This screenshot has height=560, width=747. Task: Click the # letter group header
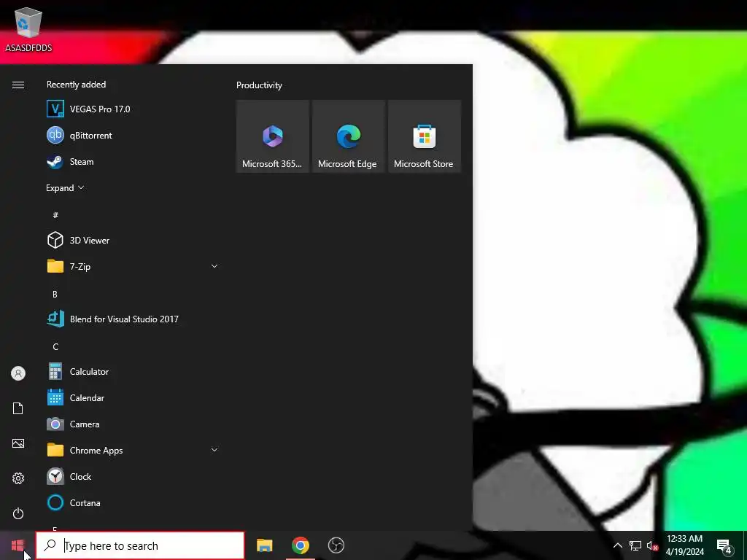point(55,215)
